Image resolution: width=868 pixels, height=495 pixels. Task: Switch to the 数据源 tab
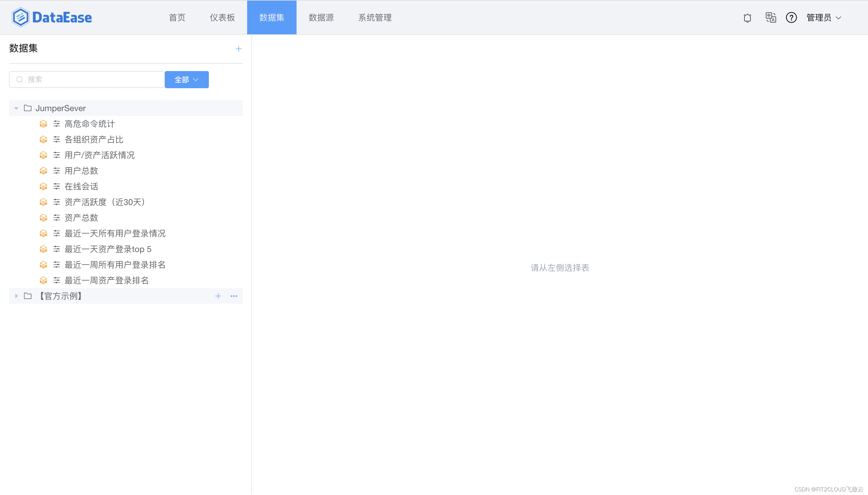point(321,18)
